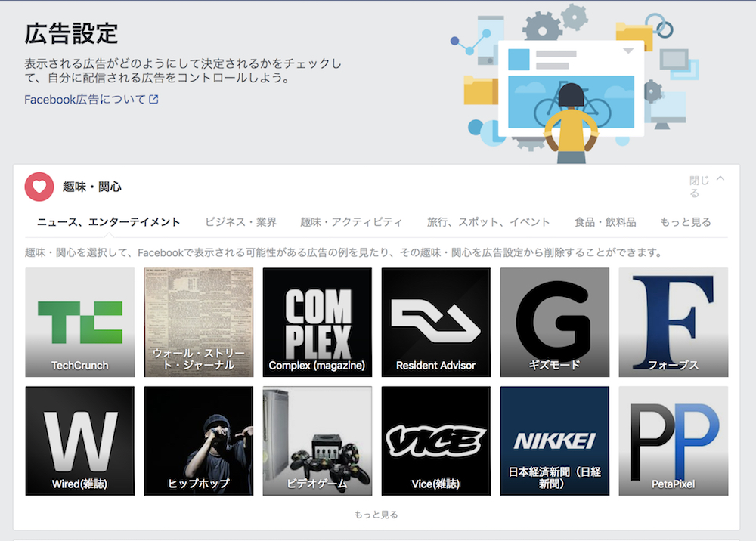Select the フォーブス interest tile
This screenshot has height=541, width=756.
(674, 323)
